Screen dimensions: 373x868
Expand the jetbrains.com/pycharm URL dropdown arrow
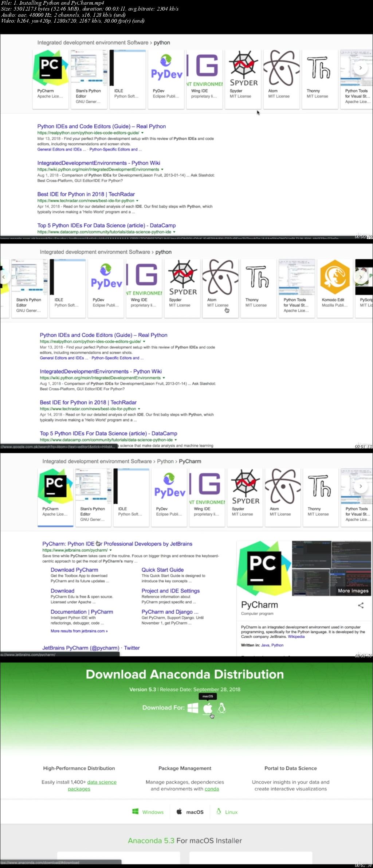tap(111, 550)
